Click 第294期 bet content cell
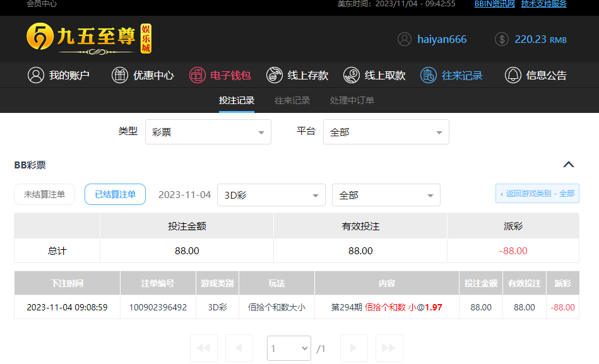 [x=386, y=307]
